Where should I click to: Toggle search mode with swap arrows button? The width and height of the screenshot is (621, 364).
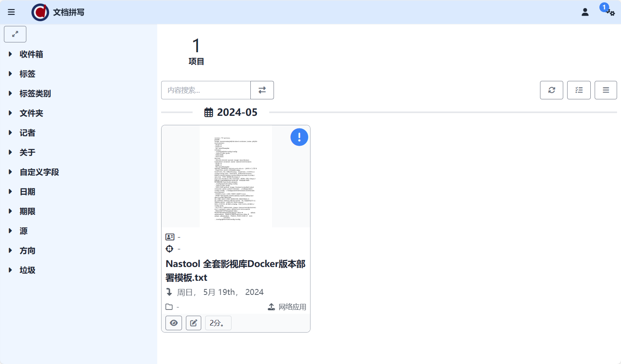pyautogui.click(x=262, y=90)
